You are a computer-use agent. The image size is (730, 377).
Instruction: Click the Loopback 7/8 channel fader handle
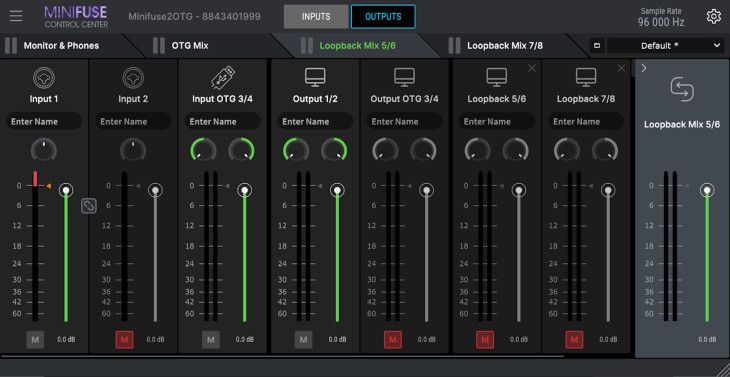tap(608, 190)
